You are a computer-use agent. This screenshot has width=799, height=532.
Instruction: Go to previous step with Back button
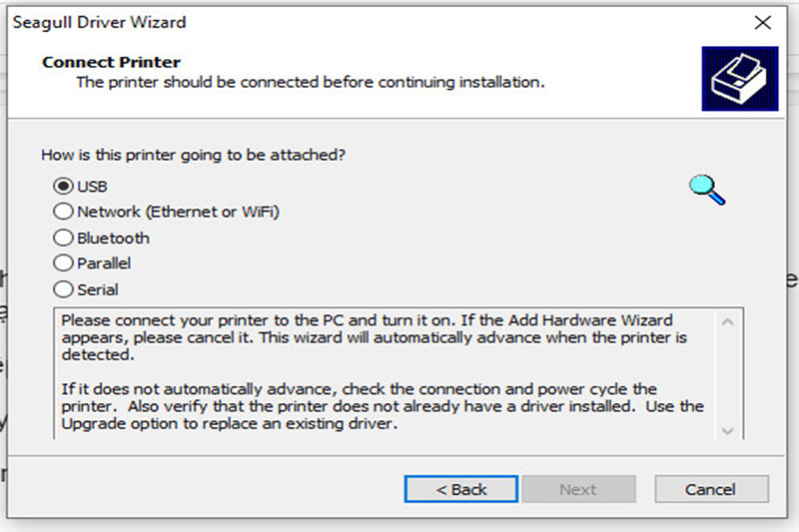coord(461,489)
